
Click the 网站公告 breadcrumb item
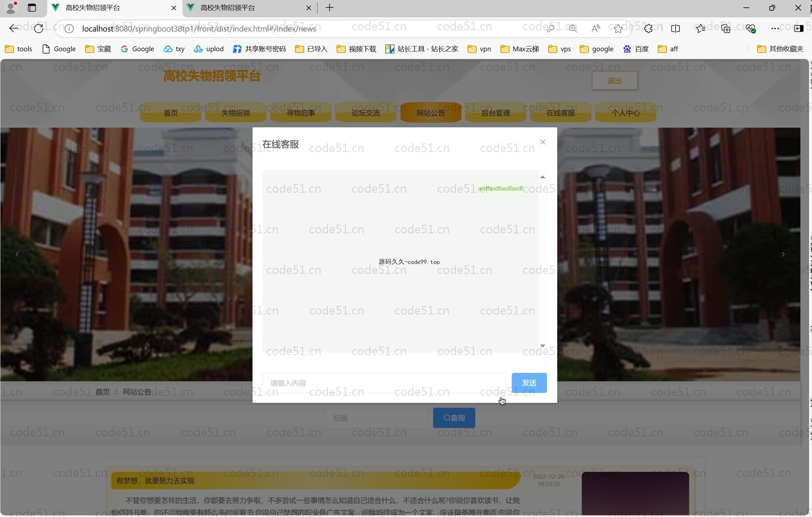pyautogui.click(x=137, y=392)
